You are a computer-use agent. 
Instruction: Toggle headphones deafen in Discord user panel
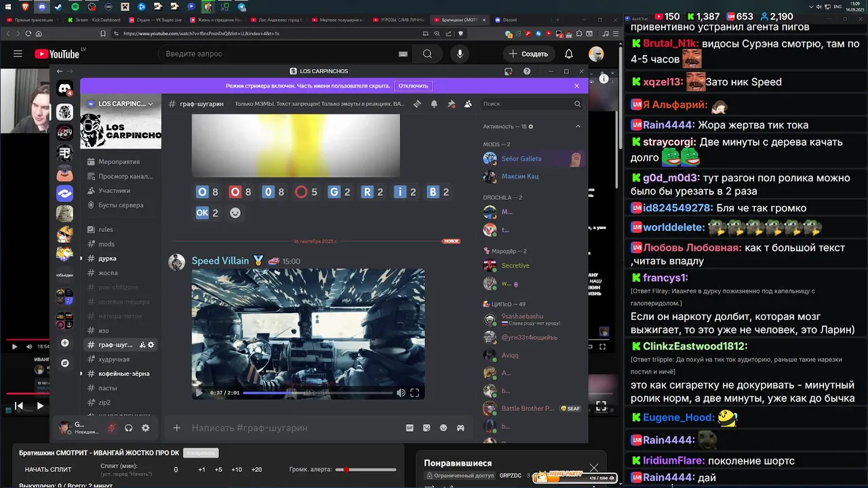point(128,428)
